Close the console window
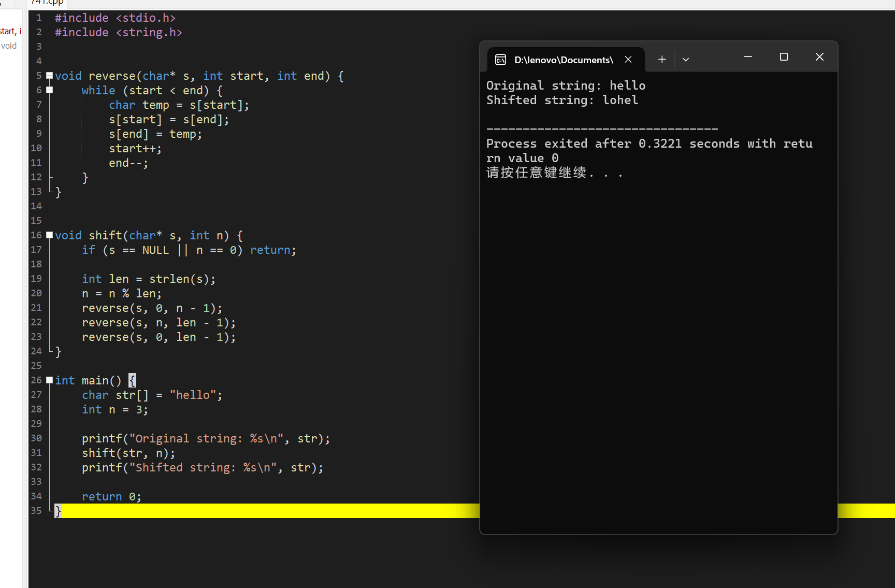 click(819, 57)
